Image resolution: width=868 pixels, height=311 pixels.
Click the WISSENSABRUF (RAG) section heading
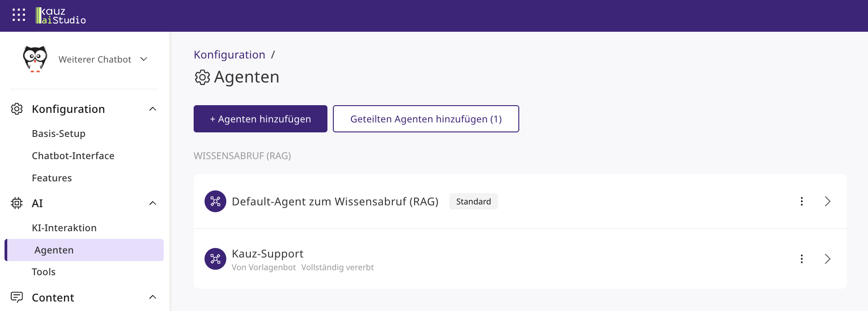point(242,155)
